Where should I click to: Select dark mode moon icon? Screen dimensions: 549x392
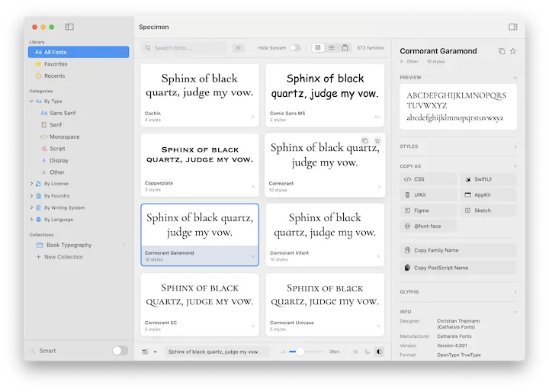[368, 352]
